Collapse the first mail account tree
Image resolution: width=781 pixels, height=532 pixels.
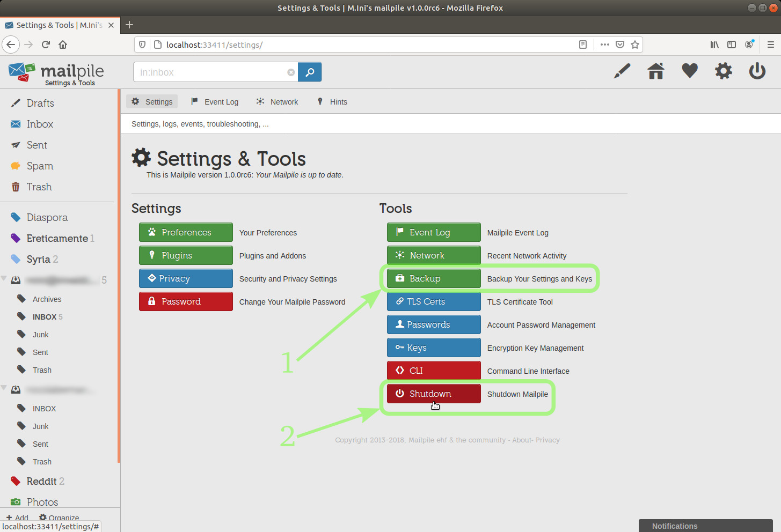(x=4, y=278)
